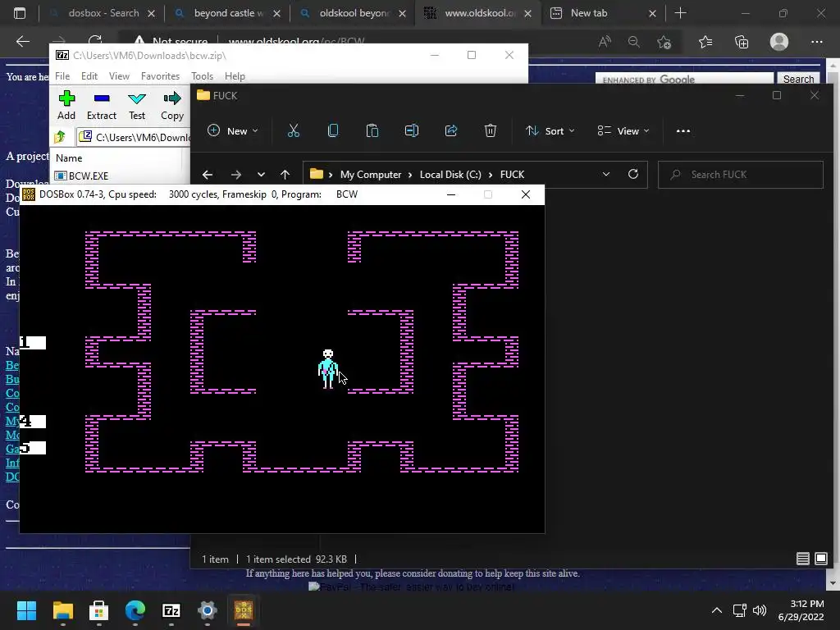This screenshot has width=840, height=630.
Task: Click the Forward arrow in File Explorer
Action: point(235,175)
